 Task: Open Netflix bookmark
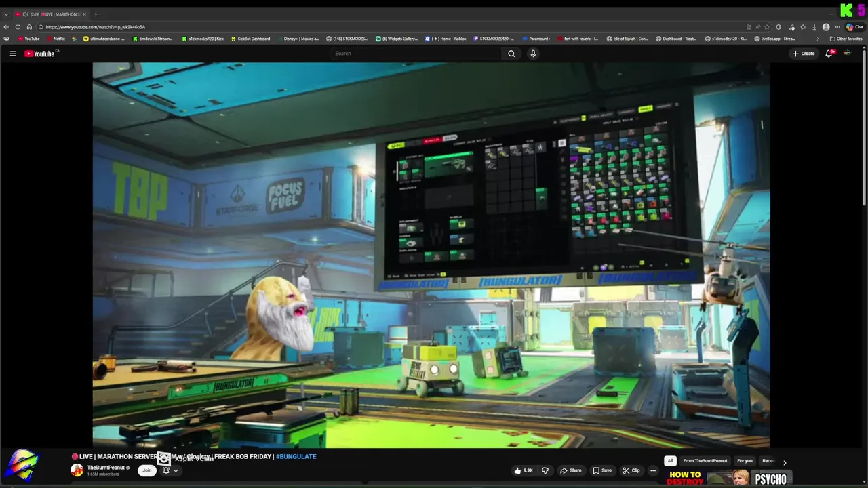56,39
